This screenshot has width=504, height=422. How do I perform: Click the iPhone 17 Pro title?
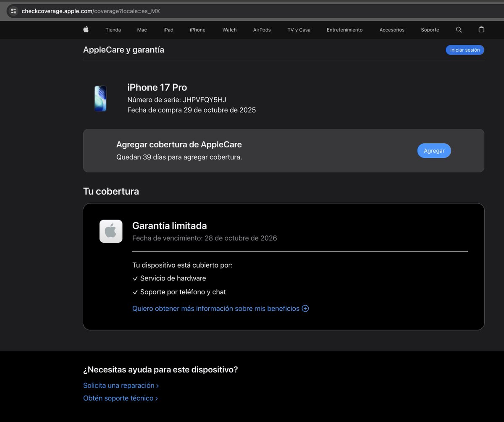click(x=157, y=87)
